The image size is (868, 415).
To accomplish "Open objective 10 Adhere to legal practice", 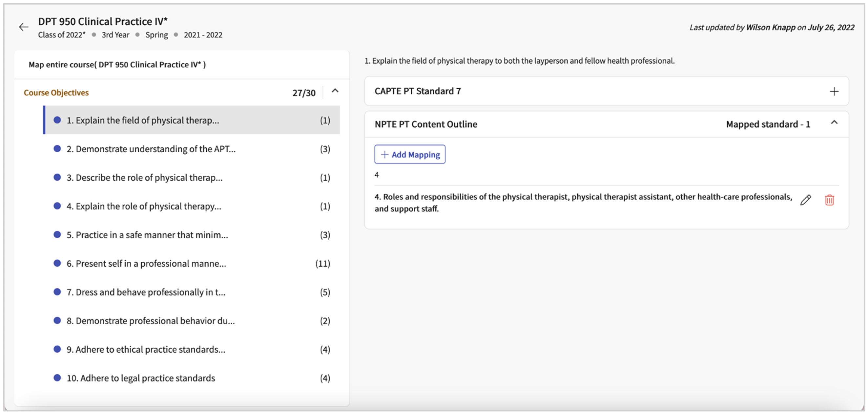I will coord(141,378).
